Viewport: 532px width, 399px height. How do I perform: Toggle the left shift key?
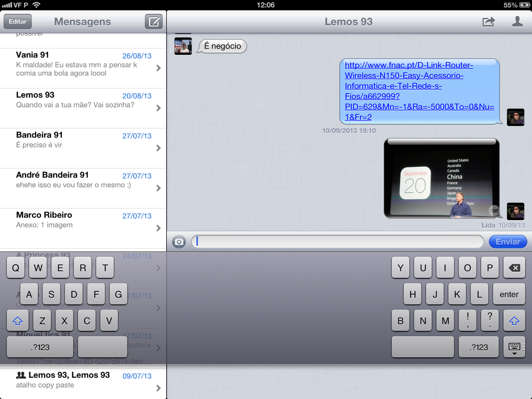(x=18, y=321)
